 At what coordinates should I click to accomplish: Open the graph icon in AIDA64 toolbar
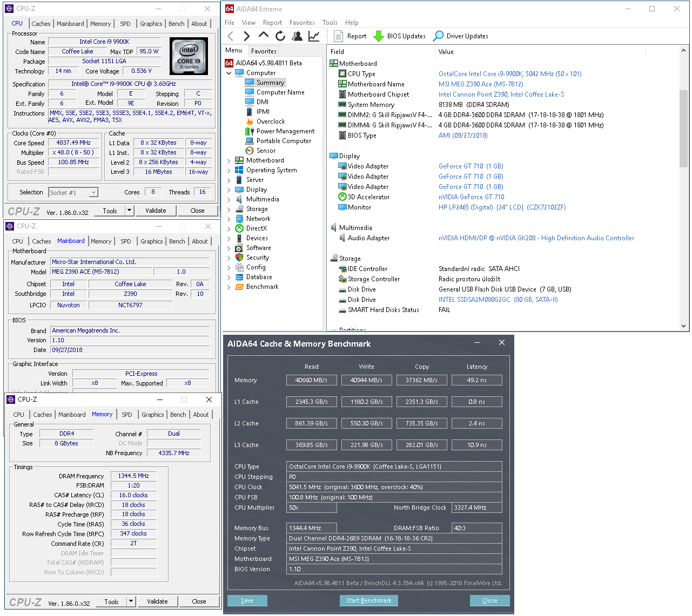pos(314,36)
